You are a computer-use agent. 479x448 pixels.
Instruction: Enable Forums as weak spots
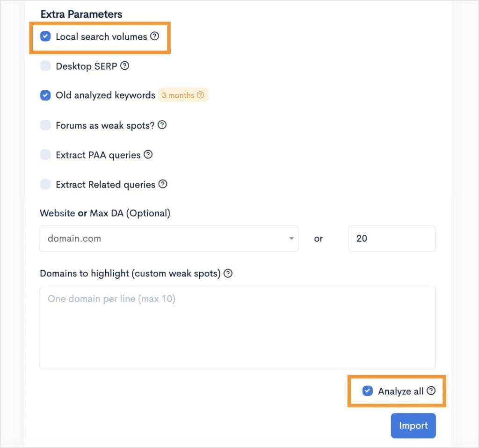(x=45, y=125)
